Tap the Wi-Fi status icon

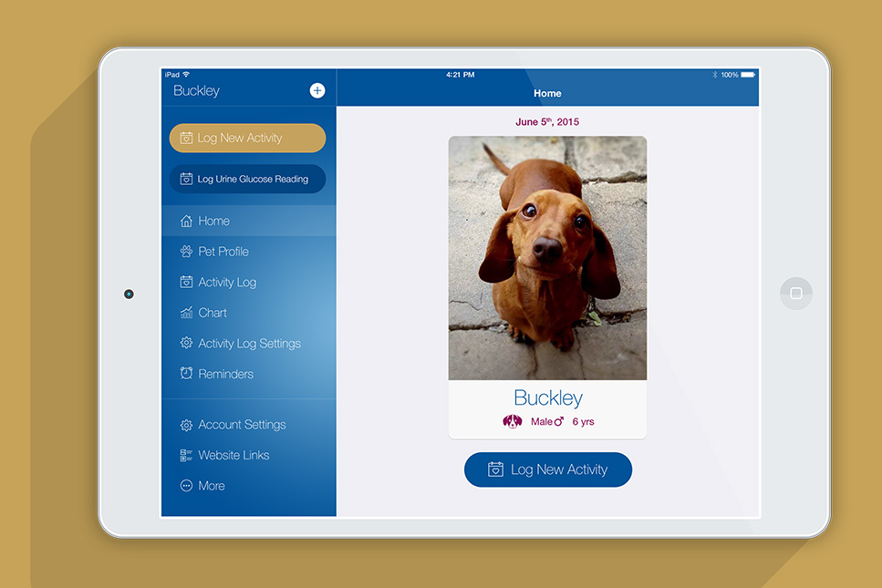point(186,74)
